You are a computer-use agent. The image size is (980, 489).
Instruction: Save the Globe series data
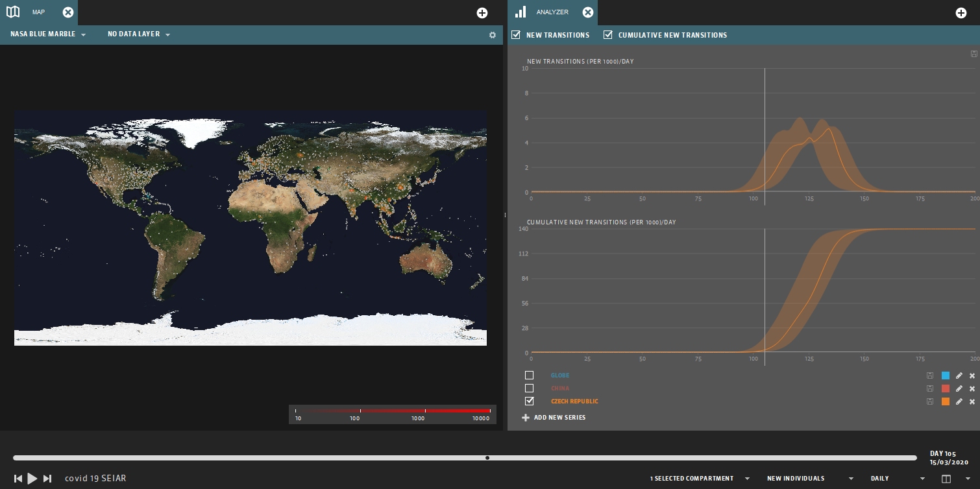930,376
